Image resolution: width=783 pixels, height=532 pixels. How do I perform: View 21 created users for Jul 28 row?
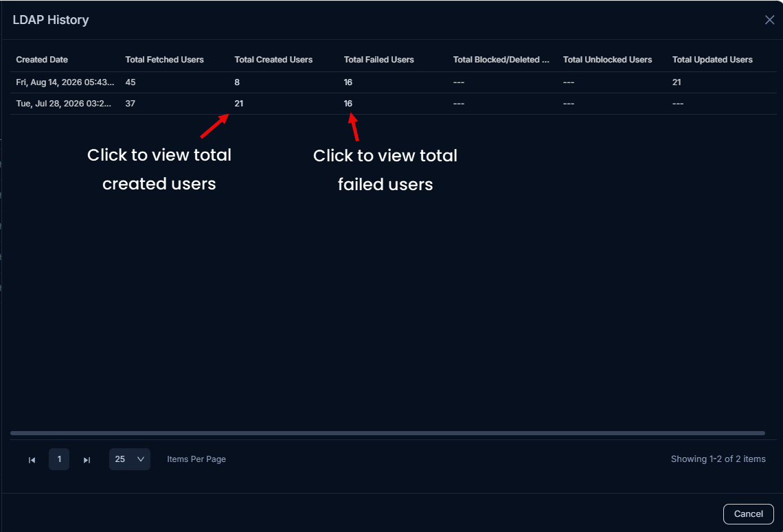coord(239,104)
